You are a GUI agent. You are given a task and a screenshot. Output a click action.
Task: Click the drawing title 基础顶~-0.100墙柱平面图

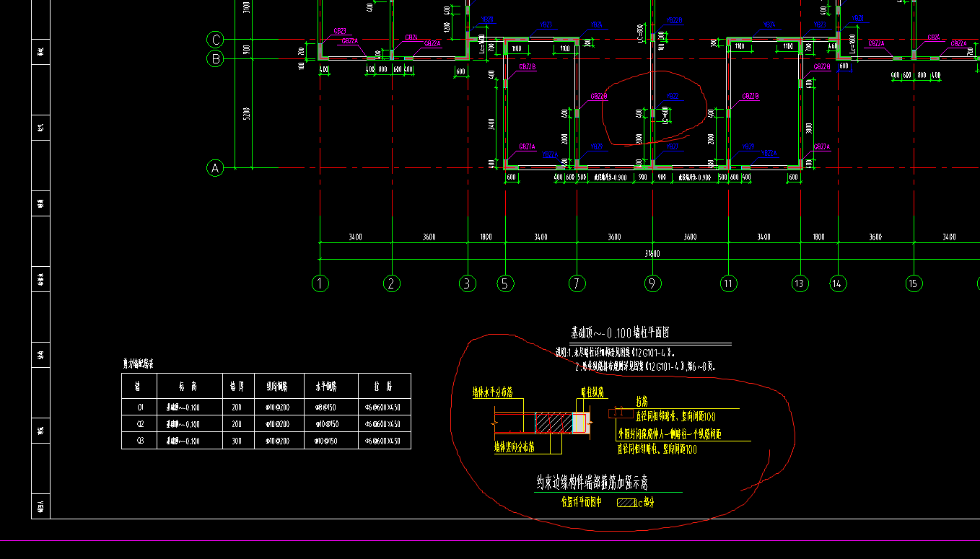coord(621,333)
